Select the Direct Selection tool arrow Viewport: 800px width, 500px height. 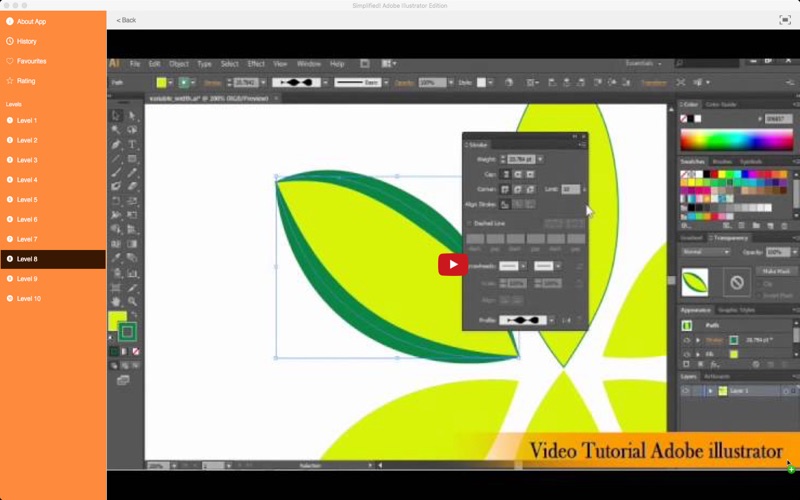132,115
